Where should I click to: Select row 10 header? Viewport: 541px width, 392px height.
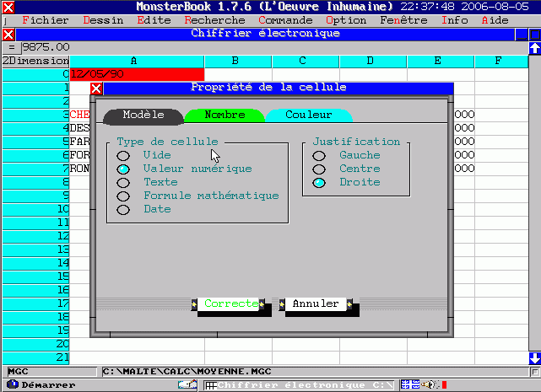35,209
